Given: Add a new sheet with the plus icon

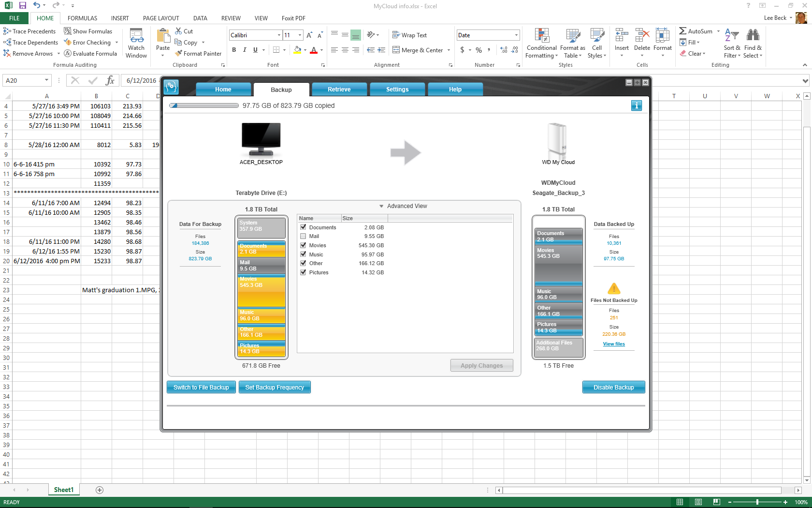Looking at the screenshot, I should 100,490.
